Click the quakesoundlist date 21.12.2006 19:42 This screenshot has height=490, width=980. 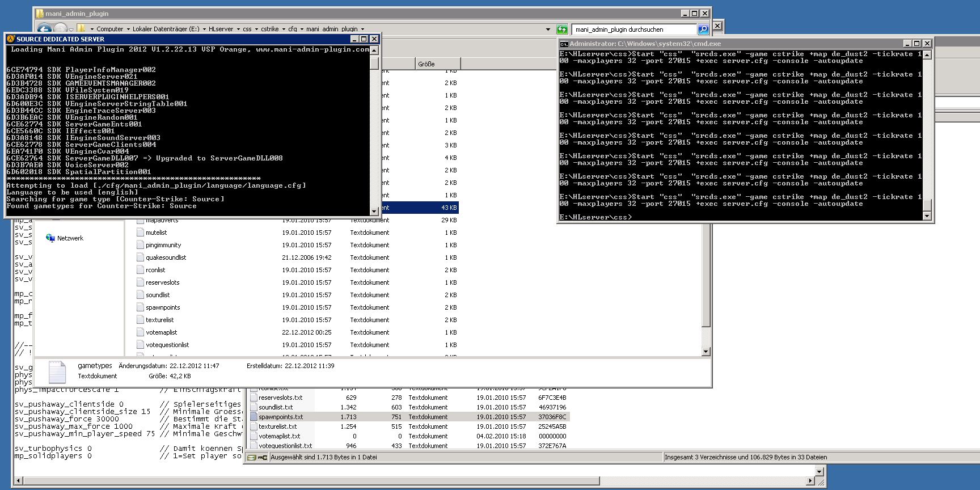[307, 257]
